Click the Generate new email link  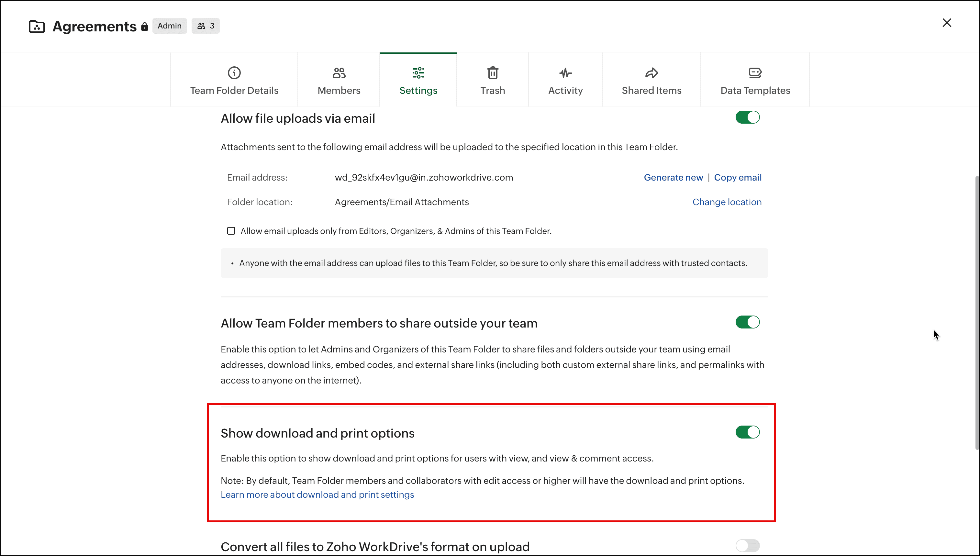[673, 177]
